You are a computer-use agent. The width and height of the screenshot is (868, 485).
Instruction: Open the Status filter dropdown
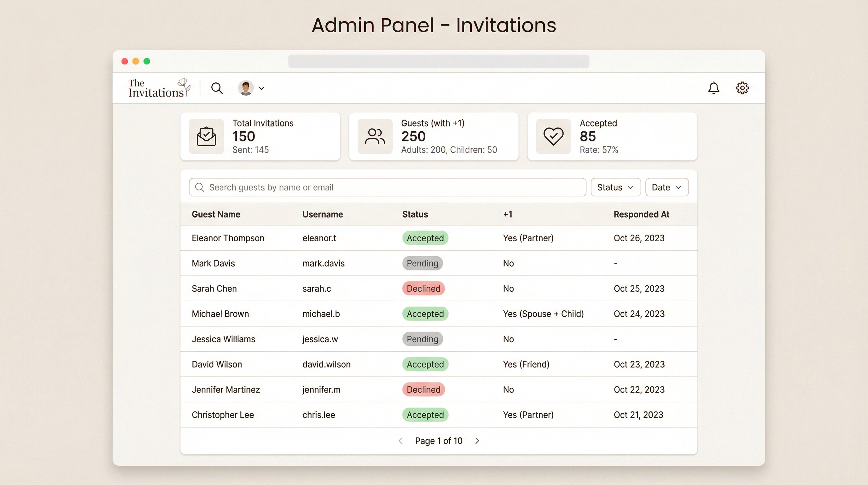click(615, 187)
